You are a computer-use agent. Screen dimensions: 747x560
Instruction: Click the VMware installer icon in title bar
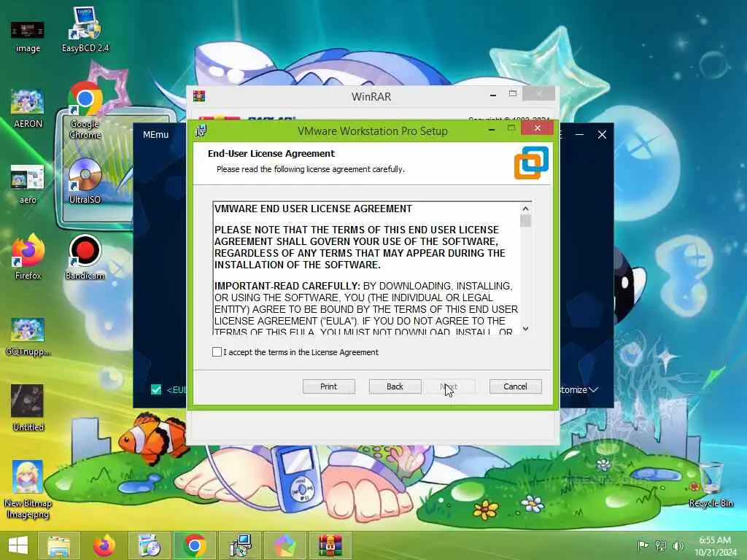click(201, 131)
